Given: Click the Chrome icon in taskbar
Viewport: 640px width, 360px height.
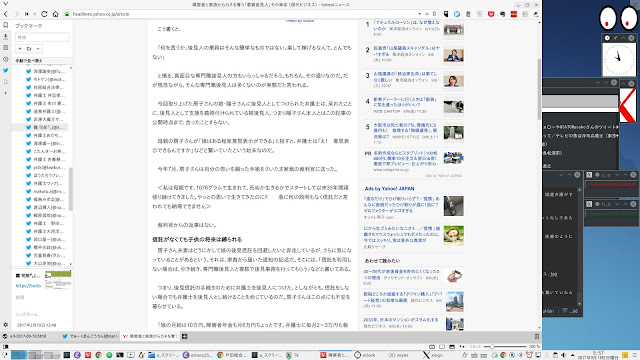Looking at the screenshot, I should pos(98,355).
